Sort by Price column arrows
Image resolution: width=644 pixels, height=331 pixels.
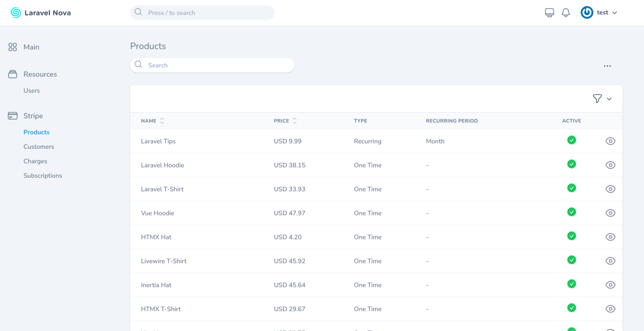coord(295,121)
